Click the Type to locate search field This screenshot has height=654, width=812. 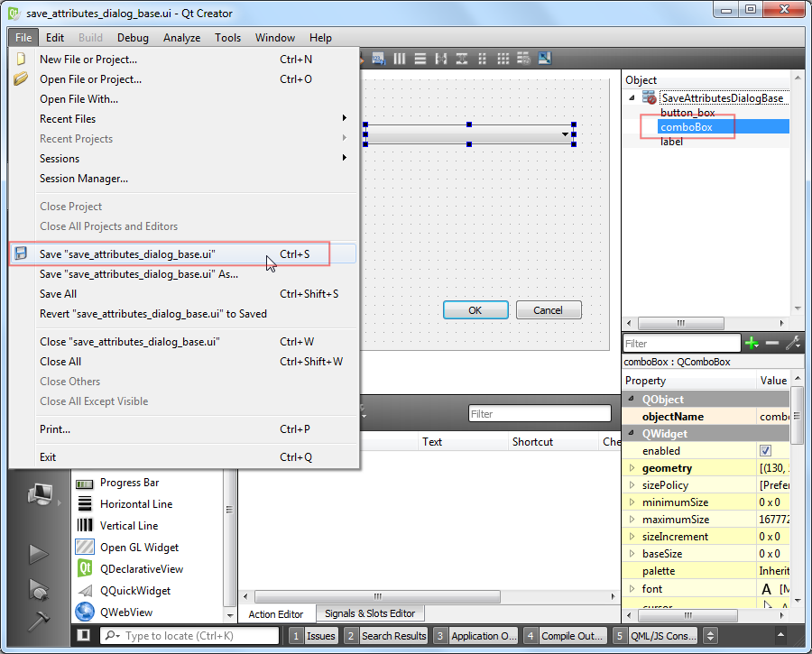[x=189, y=635]
